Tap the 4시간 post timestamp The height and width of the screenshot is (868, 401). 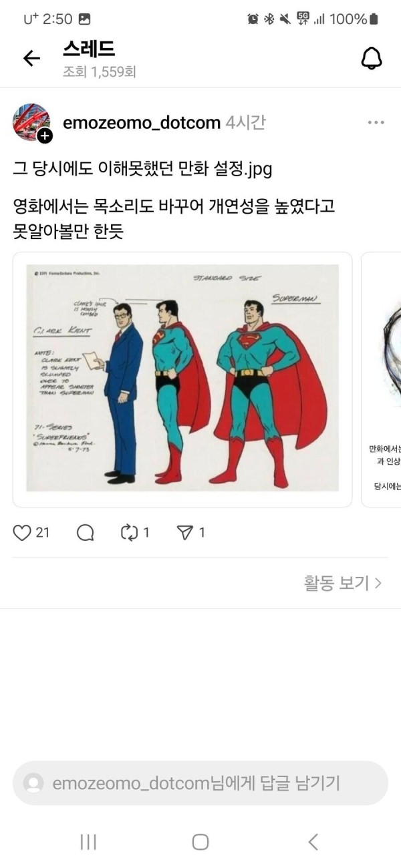tap(246, 123)
